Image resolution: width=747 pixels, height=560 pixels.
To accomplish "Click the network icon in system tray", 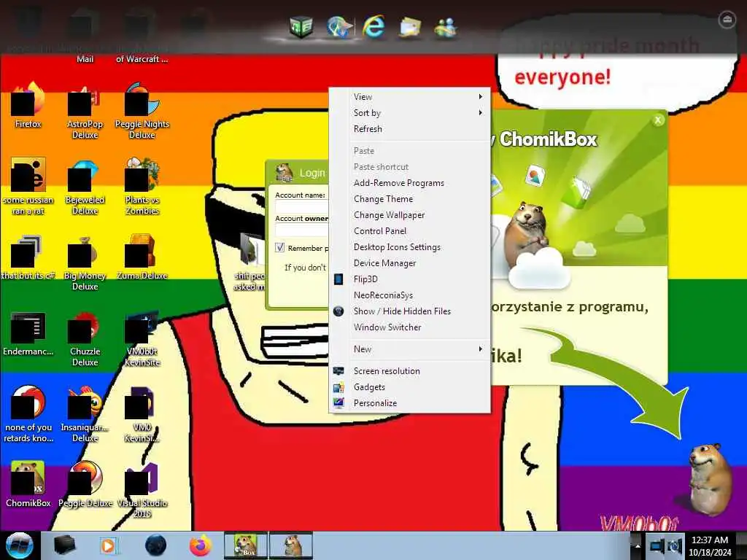I will pyautogui.click(x=657, y=546).
